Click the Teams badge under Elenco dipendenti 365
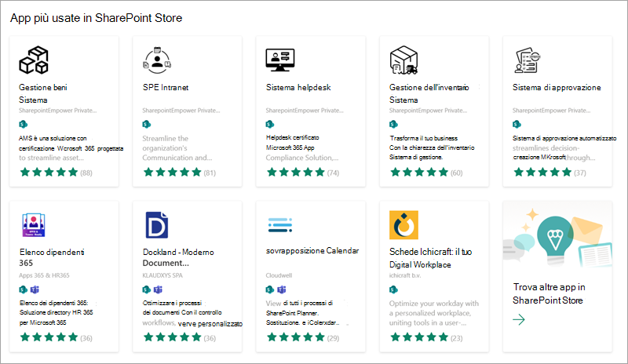Viewport: 628px width, 364px height. point(35,289)
